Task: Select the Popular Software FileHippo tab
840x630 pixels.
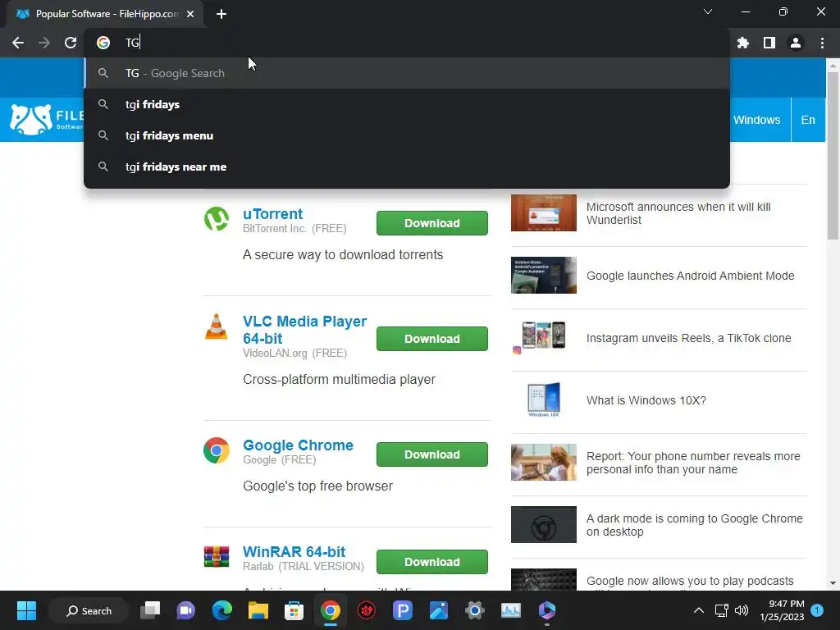Action: (x=105, y=14)
